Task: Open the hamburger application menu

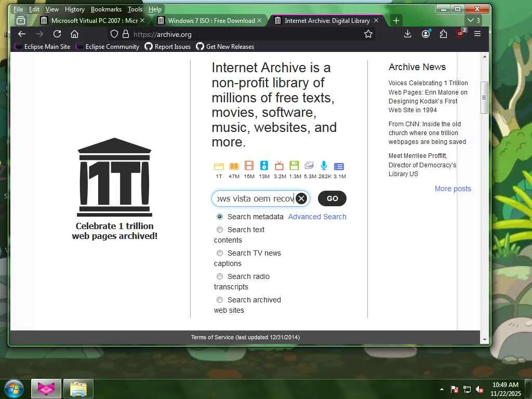Action: click(x=477, y=34)
